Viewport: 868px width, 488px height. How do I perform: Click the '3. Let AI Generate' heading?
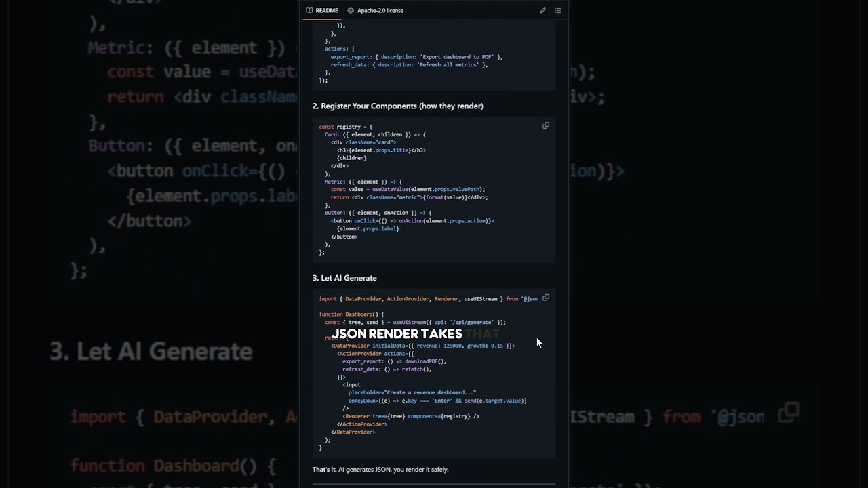tap(344, 278)
